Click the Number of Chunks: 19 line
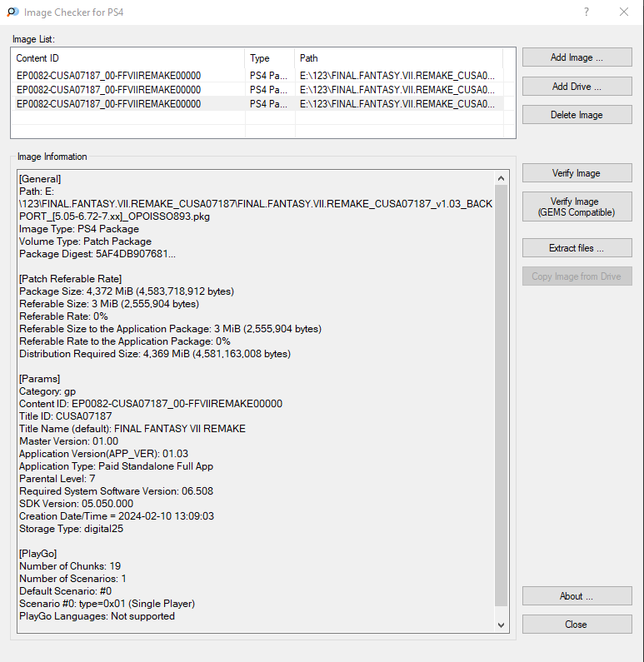Image resolution: width=644 pixels, height=662 pixels. point(70,566)
